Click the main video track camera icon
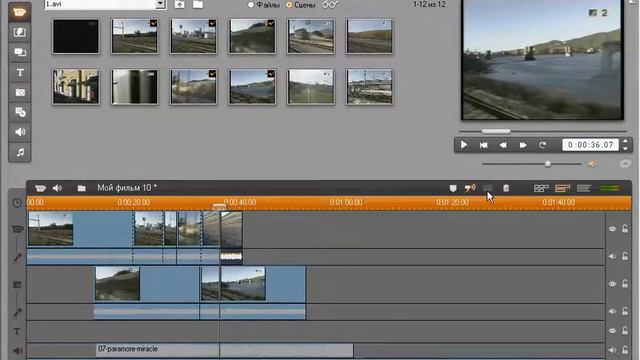 (17, 229)
